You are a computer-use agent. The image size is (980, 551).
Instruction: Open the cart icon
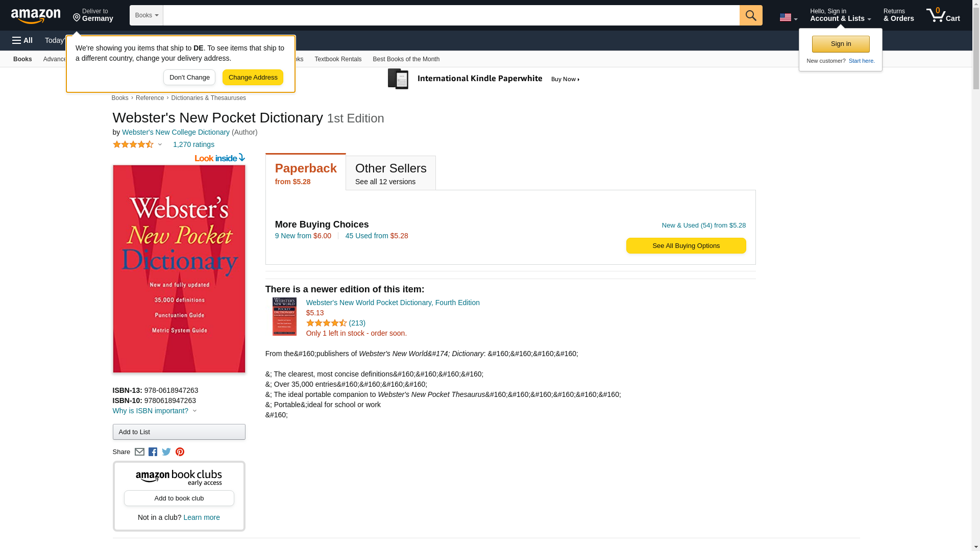point(943,15)
